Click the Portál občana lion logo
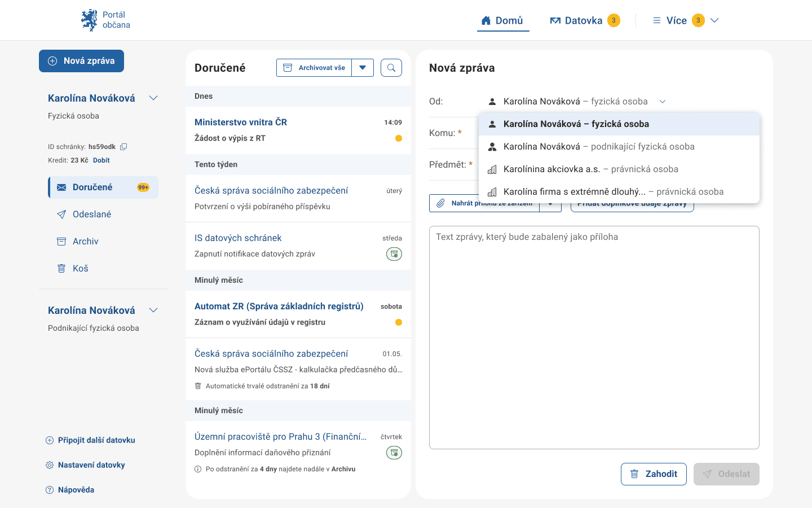 89,20
